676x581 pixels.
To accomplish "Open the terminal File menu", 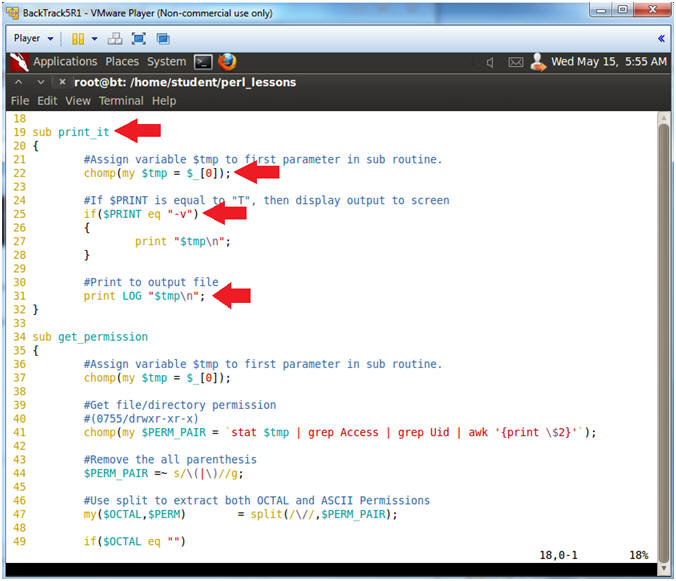I will 20,101.
